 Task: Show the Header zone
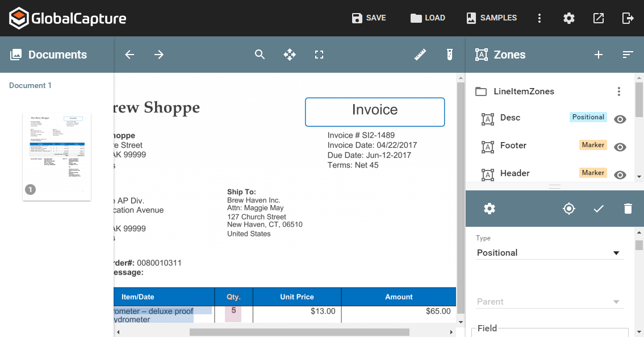pos(620,174)
